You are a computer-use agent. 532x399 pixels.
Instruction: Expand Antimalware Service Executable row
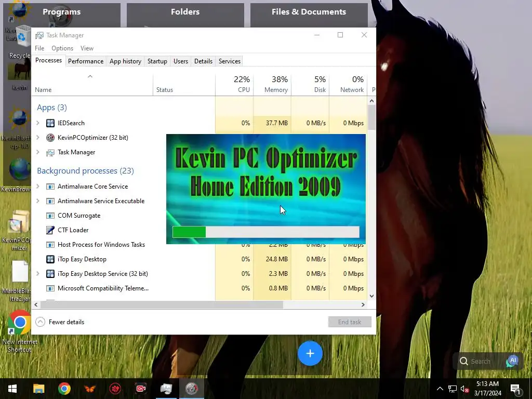(38, 201)
